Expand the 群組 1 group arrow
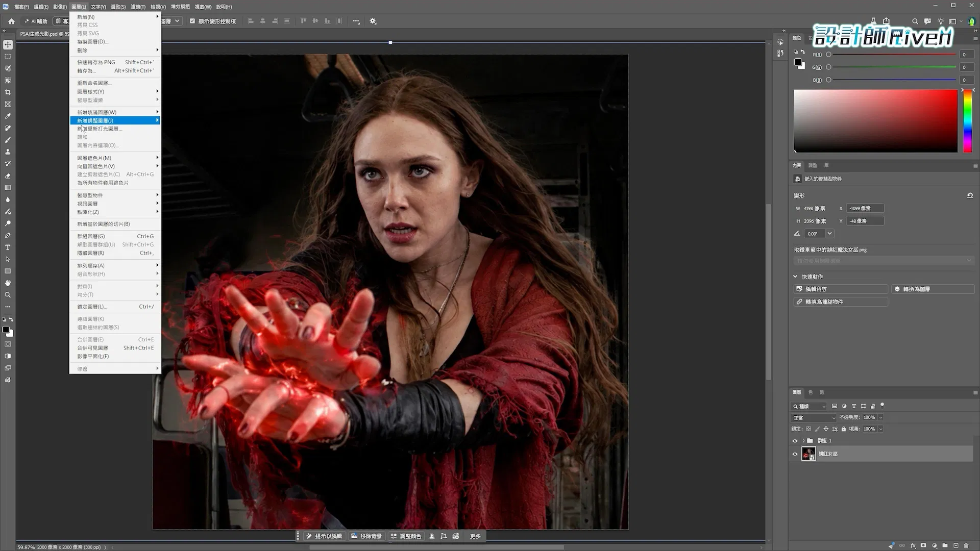The height and width of the screenshot is (551, 980). click(x=803, y=441)
